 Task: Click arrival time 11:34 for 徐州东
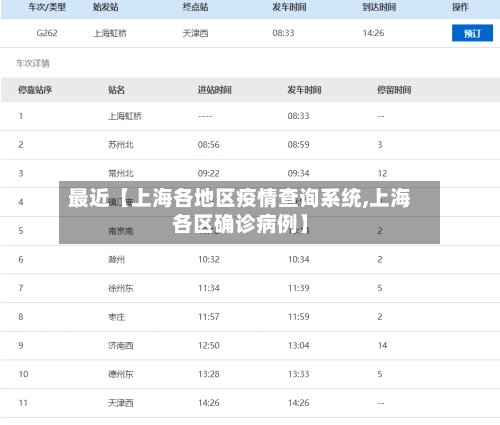[x=209, y=288]
